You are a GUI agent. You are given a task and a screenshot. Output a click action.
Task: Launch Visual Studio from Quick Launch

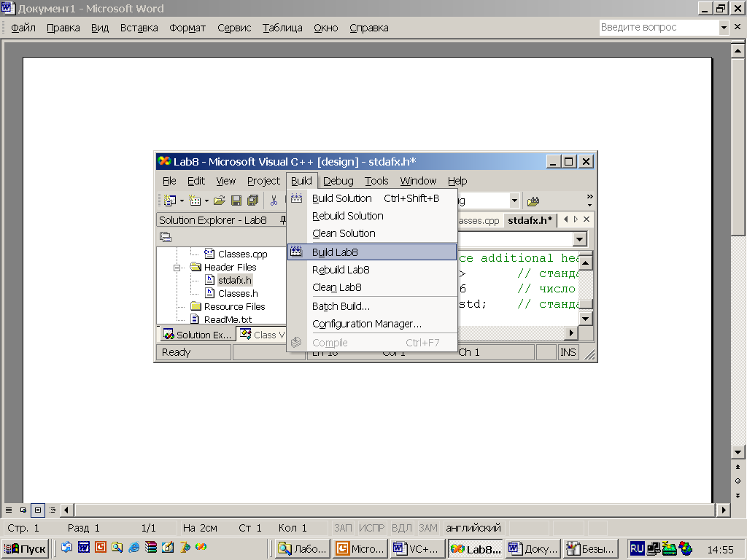point(201,547)
